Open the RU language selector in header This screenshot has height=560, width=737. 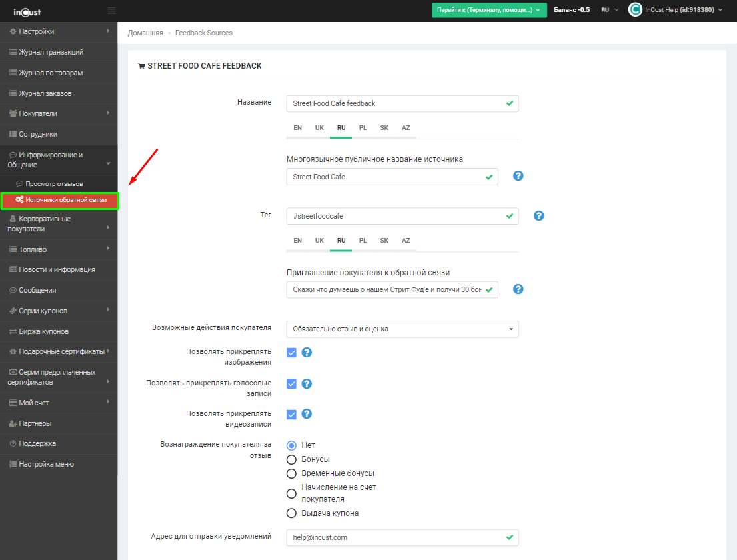click(x=610, y=10)
